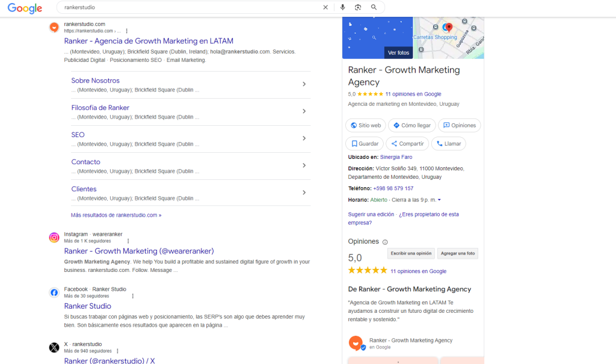
Task: Click the Ver fotos thumbnail
Action: [x=398, y=52]
